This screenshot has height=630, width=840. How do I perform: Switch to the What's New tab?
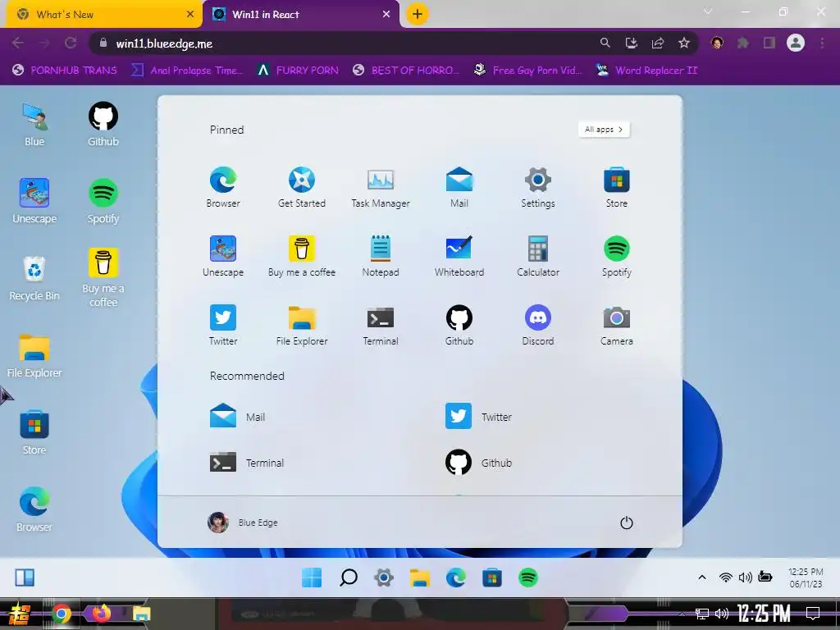[x=104, y=15]
